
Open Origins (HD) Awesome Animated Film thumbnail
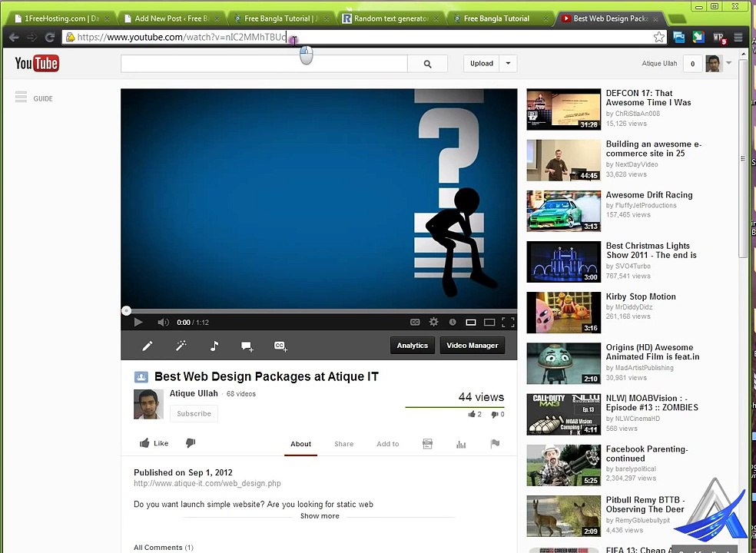point(564,363)
